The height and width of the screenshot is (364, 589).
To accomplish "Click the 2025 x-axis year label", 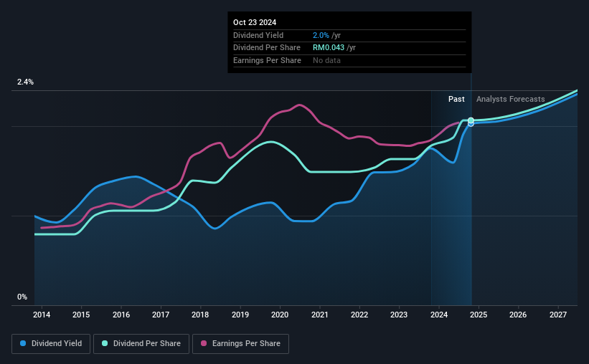I will pos(479,315).
